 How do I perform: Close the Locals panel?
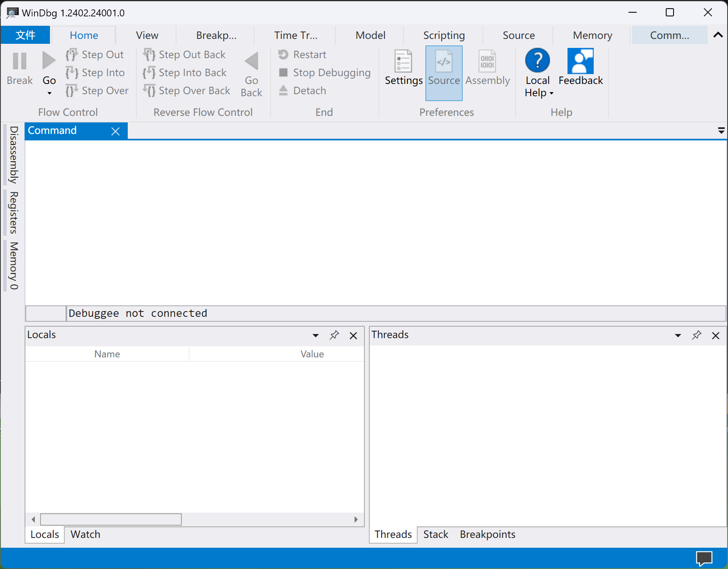tap(353, 336)
